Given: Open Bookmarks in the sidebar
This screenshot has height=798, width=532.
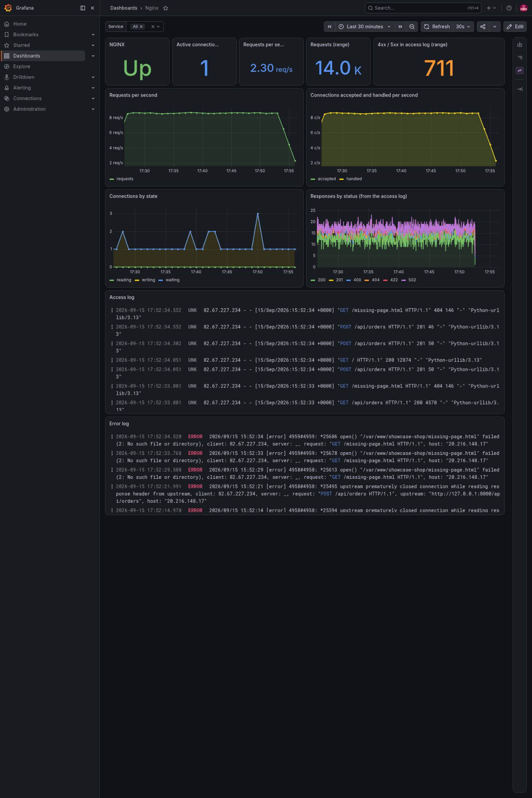Looking at the screenshot, I should (26, 35).
